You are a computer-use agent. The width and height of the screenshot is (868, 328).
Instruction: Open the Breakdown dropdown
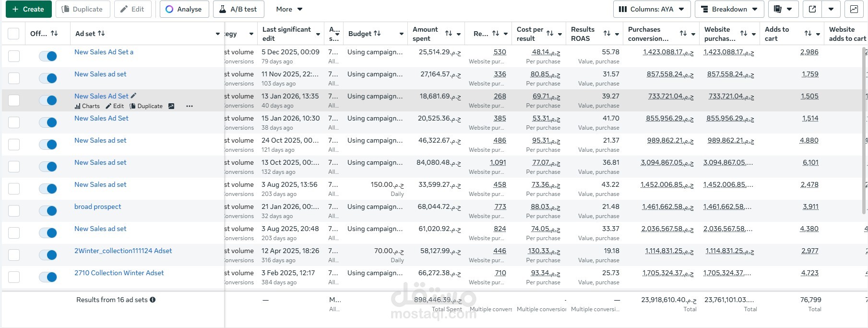(729, 9)
